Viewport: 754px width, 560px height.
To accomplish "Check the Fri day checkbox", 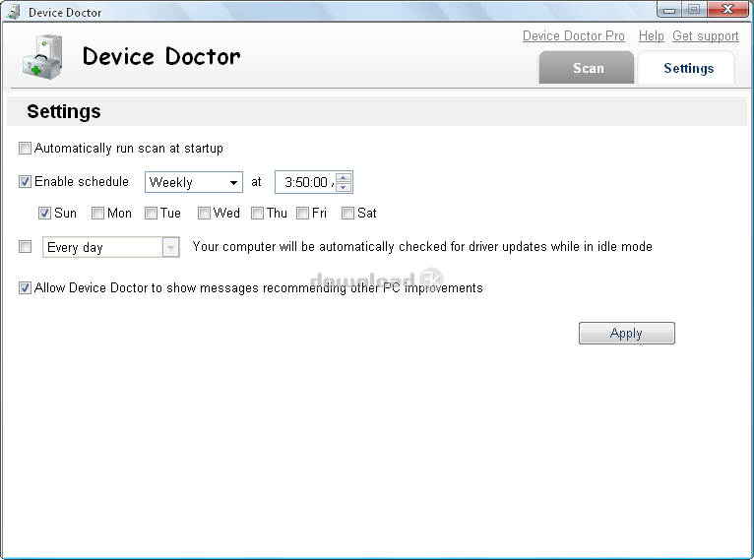I will click(x=302, y=213).
